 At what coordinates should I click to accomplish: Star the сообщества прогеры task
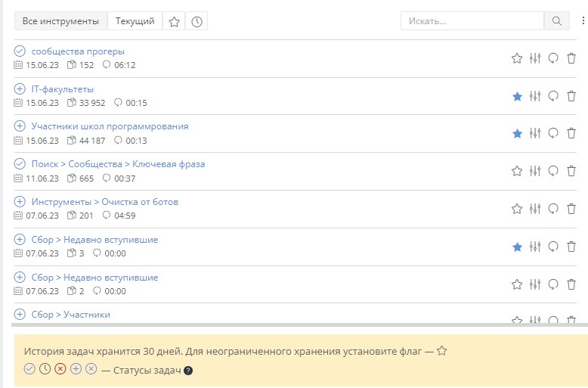(517, 58)
